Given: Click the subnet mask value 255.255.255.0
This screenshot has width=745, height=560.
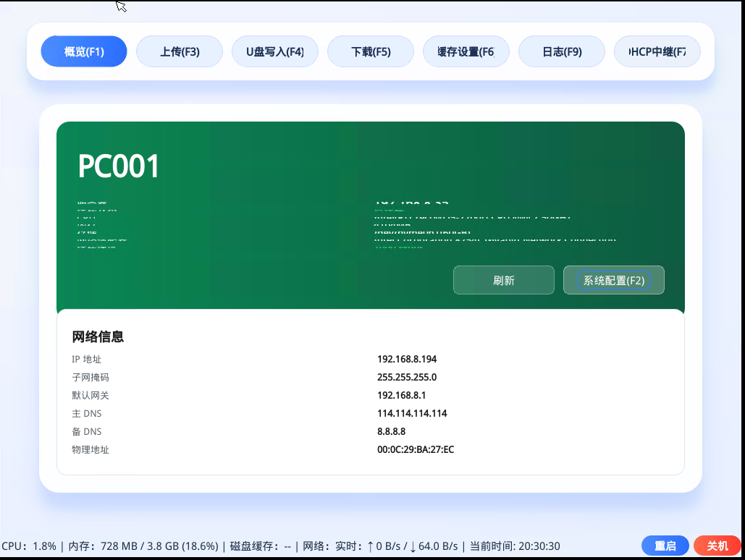Looking at the screenshot, I should pos(407,377).
